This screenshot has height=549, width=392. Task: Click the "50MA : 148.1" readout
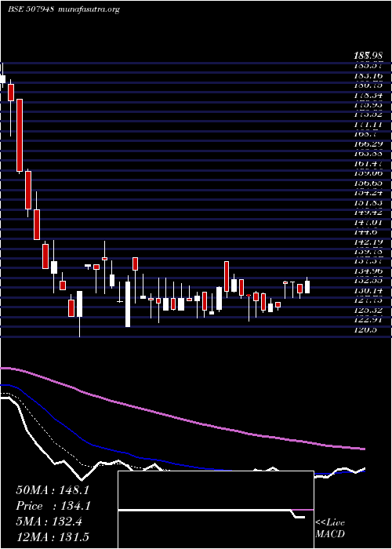click(53, 490)
